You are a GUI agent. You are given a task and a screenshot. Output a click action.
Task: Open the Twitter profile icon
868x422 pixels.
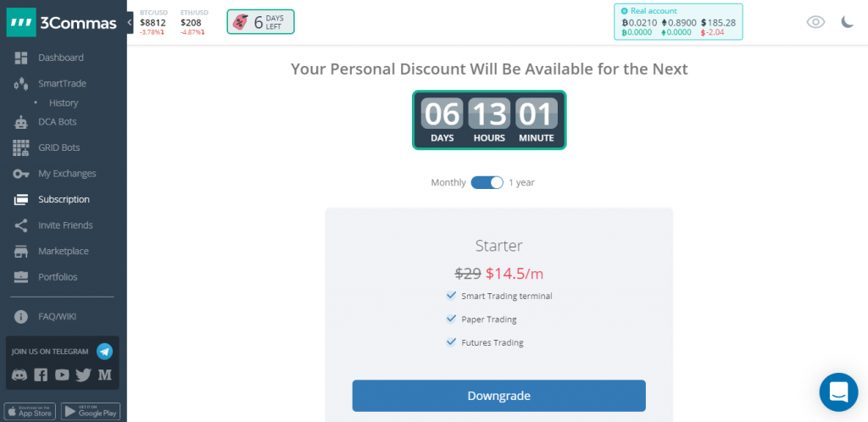[84, 375]
